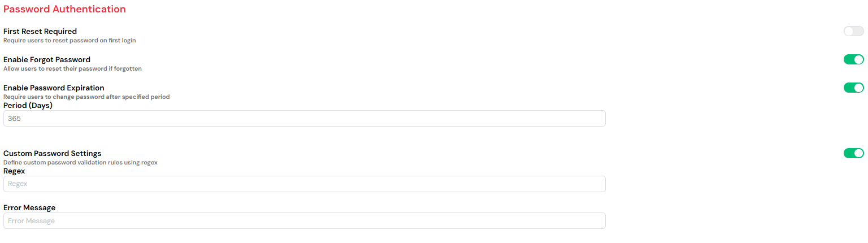
Task: Enable the First Reset Required toggle
Action: 853,32
